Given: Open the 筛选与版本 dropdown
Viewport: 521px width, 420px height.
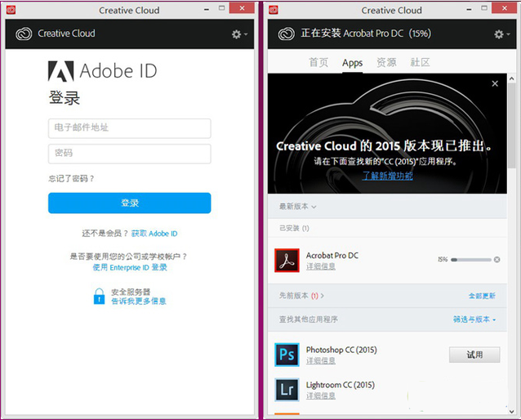Looking at the screenshot, I should pyautogui.click(x=474, y=319).
